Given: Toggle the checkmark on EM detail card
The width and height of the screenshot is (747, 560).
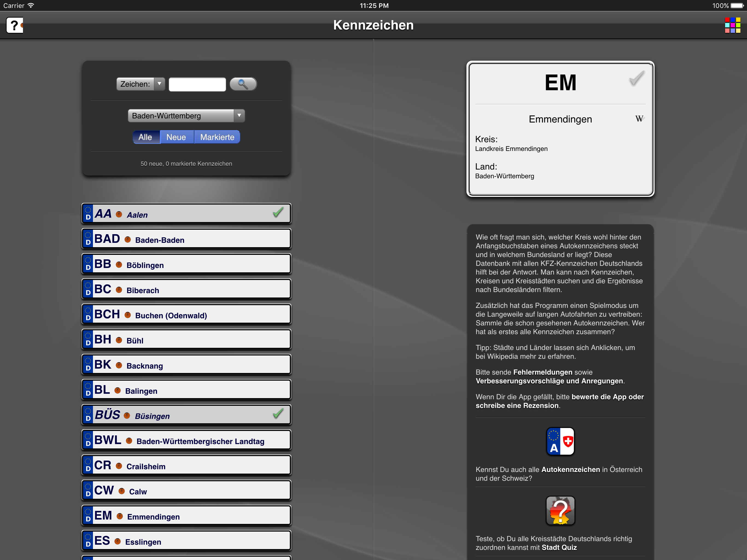Looking at the screenshot, I should (637, 78).
